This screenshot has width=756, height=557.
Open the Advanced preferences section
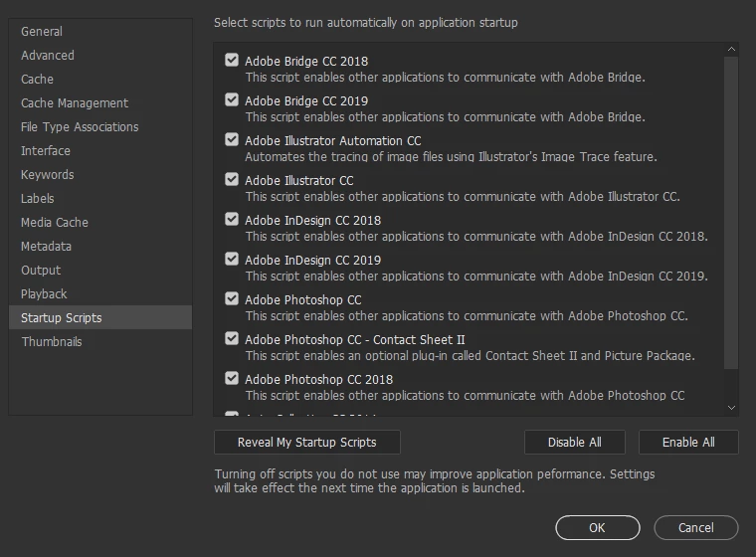100,56
